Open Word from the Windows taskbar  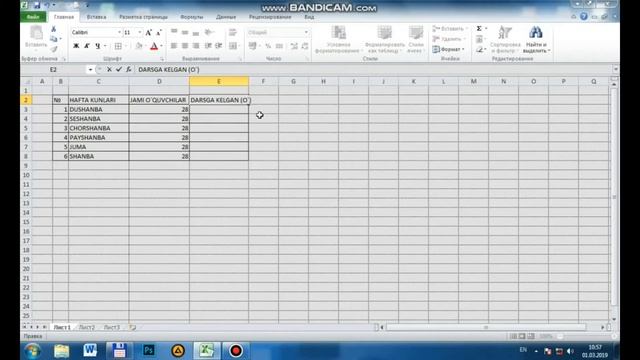[90, 351]
